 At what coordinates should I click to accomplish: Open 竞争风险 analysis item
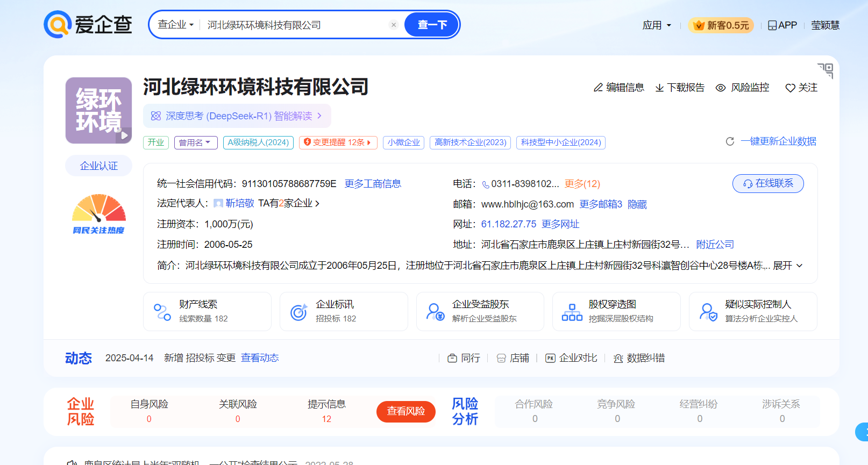coord(616,411)
